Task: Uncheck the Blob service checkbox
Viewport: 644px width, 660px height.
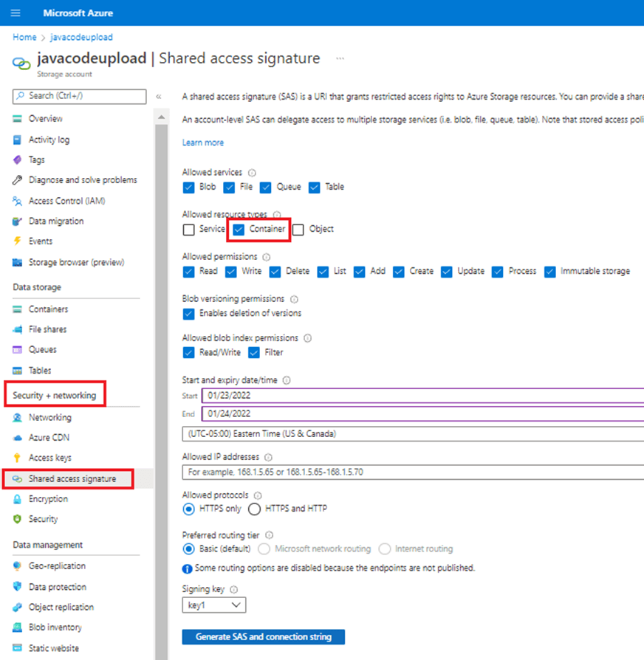Action: 189,188
